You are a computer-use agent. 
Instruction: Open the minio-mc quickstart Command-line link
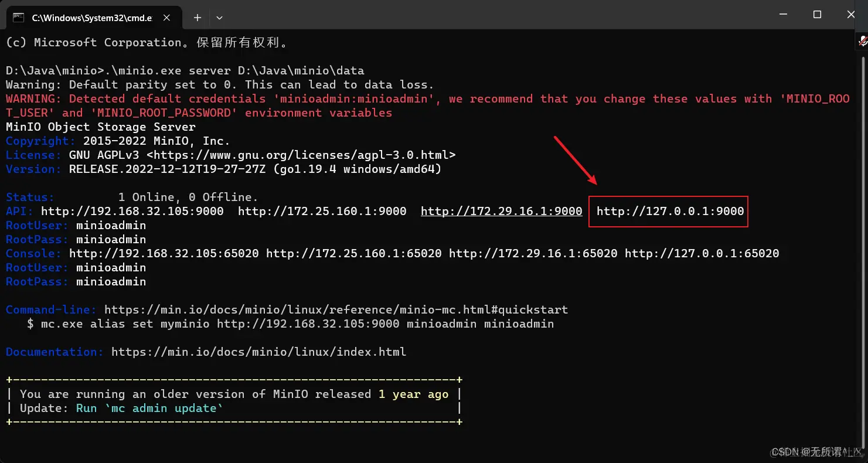click(x=335, y=309)
